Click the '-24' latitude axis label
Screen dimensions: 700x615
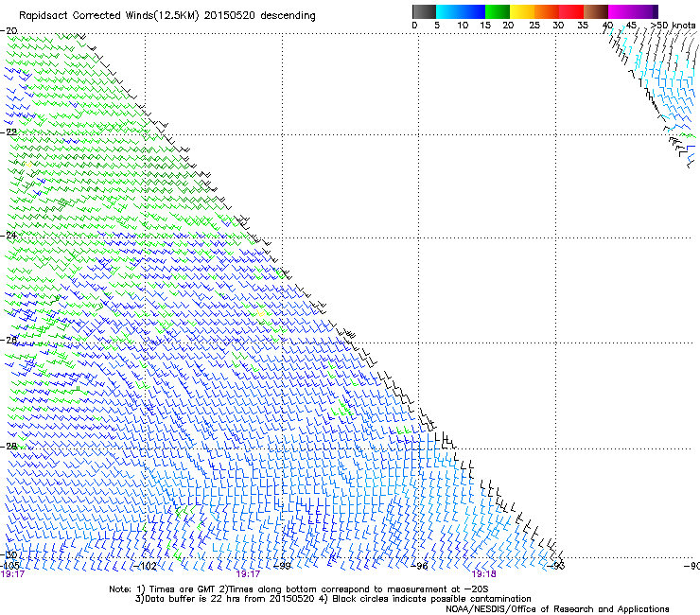tap(9, 236)
